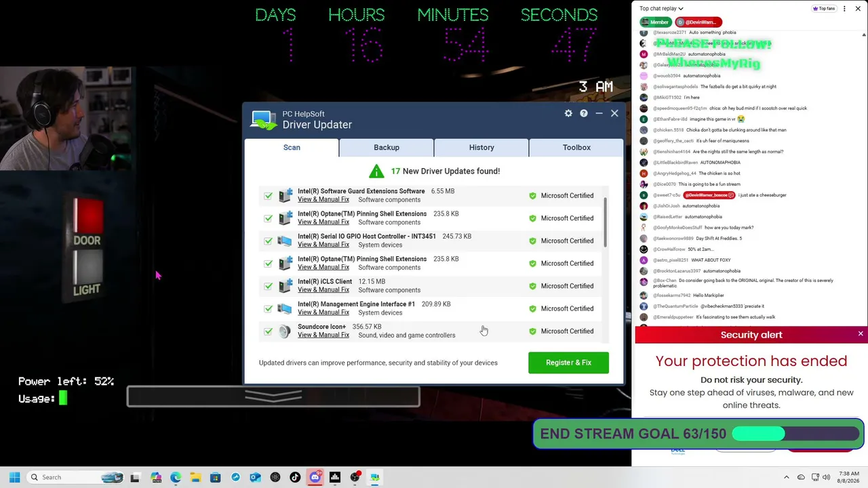This screenshot has width=868, height=488.
Task: Open Driver Updater taskbar icon
Action: pos(374,477)
